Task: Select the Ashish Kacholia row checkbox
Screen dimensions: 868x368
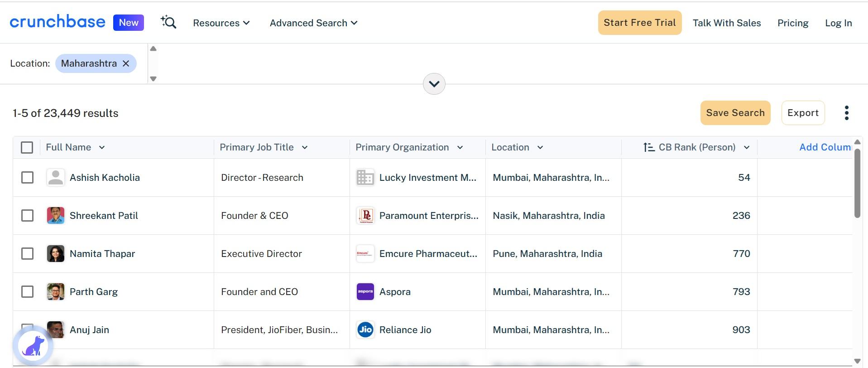Action: [28, 178]
